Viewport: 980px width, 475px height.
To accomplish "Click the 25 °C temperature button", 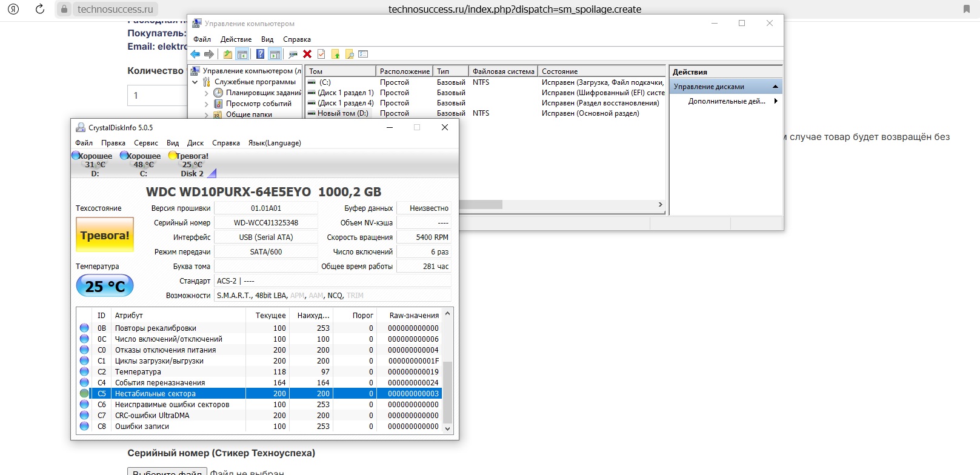I will (105, 286).
